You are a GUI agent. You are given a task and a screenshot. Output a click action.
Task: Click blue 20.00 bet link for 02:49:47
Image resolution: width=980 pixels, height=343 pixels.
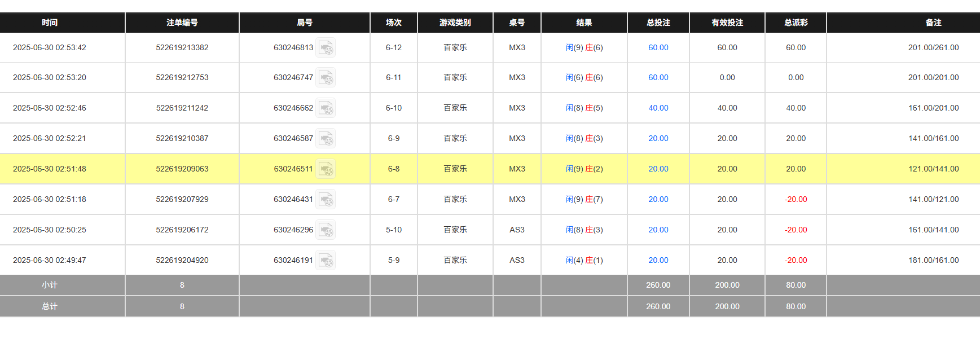[658, 261]
